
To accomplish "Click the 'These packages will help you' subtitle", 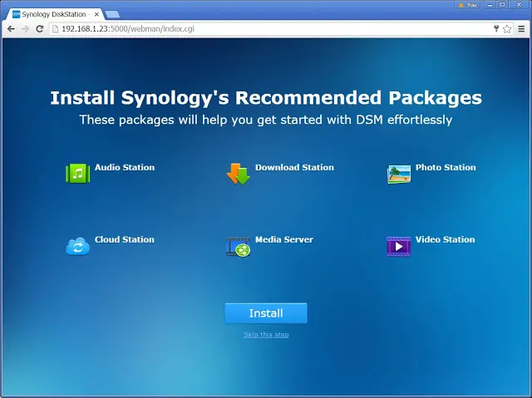I will pyautogui.click(x=266, y=120).
